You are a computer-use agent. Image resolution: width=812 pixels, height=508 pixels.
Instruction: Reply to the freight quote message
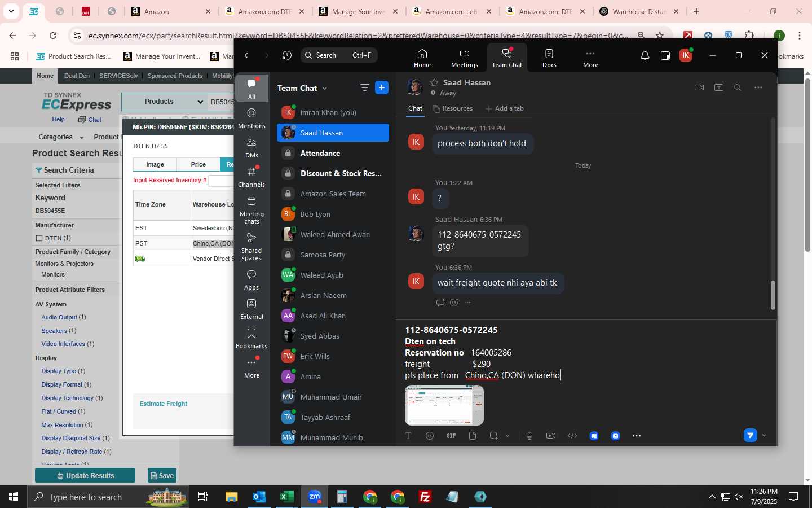coord(440,303)
